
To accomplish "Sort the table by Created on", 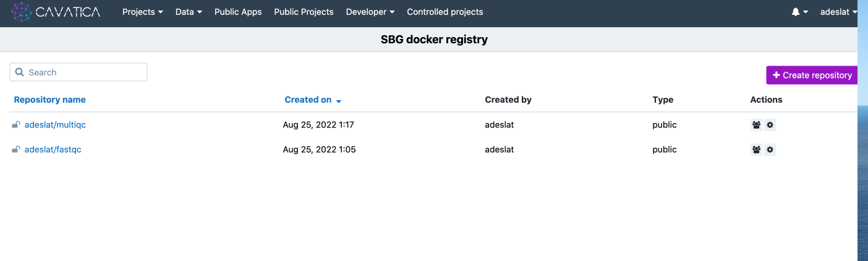I will pos(308,100).
